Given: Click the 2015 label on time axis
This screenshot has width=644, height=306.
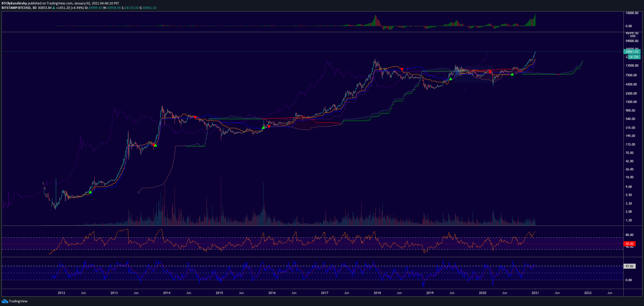Looking at the screenshot, I should point(219,293).
